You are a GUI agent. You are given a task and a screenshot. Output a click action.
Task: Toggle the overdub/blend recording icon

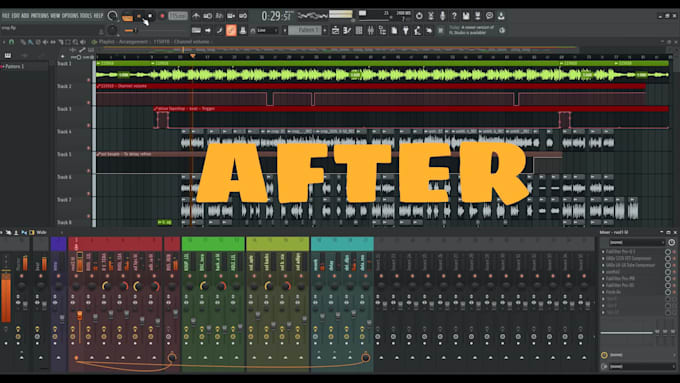pos(231,16)
